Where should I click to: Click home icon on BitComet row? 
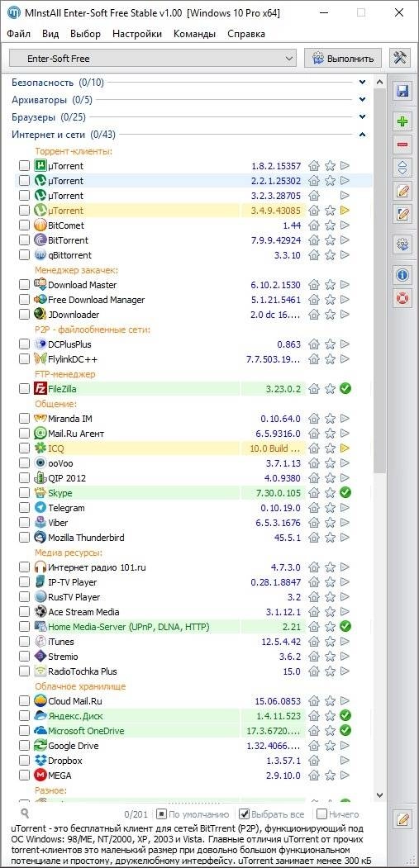[x=314, y=225]
